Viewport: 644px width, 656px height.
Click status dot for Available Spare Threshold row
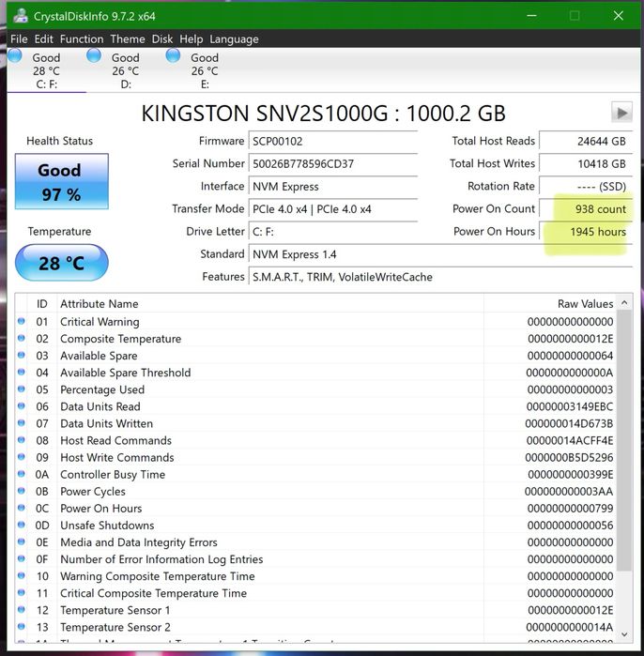coord(22,372)
